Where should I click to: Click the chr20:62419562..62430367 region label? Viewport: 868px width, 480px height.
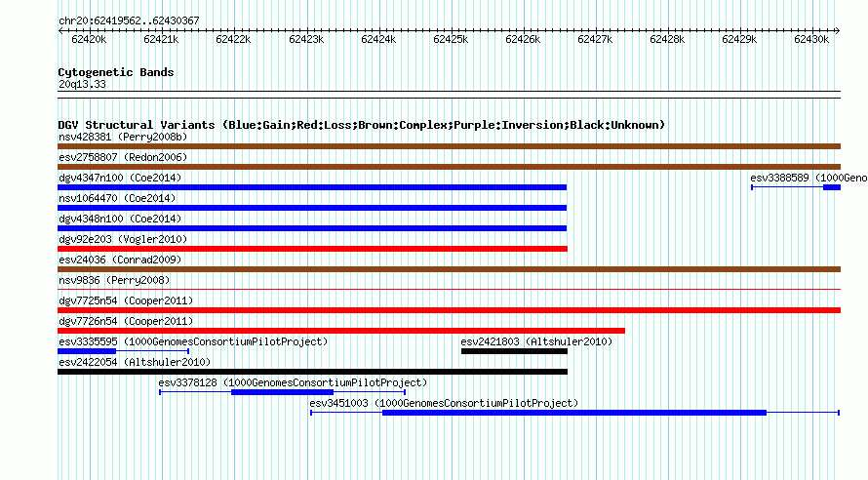tap(129, 20)
